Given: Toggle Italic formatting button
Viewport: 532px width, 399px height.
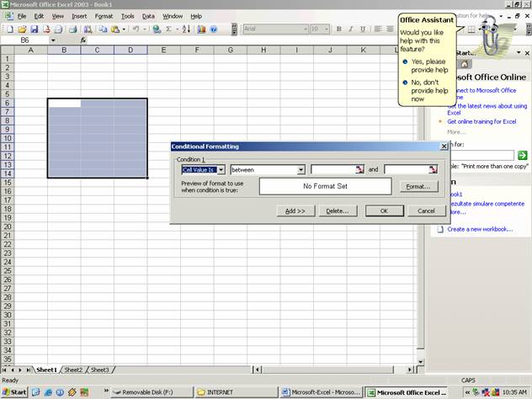Looking at the screenshot, I should 350,29.
